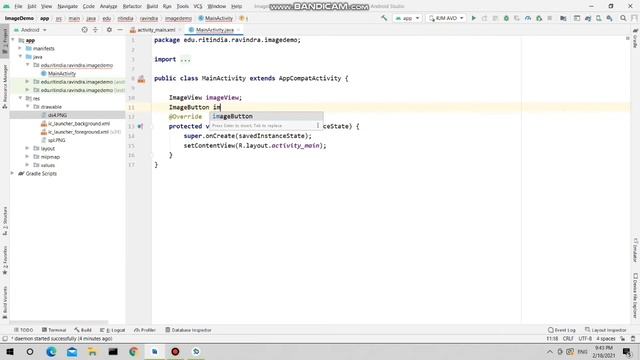Image resolution: width=640 pixels, height=360 pixels.
Task: Click the Profile app toolbar icon
Action: pyautogui.click(x=528, y=18)
